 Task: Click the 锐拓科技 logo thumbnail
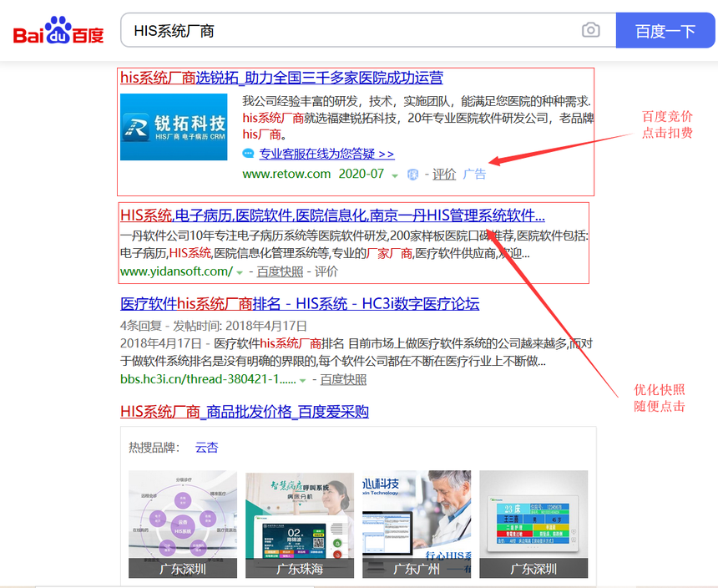pos(174,127)
